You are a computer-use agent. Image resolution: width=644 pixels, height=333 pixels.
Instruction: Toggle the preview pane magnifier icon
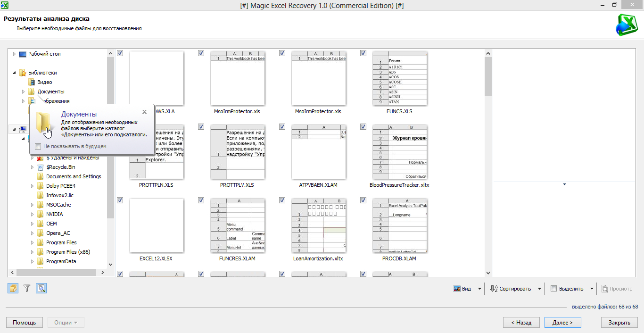click(x=41, y=288)
